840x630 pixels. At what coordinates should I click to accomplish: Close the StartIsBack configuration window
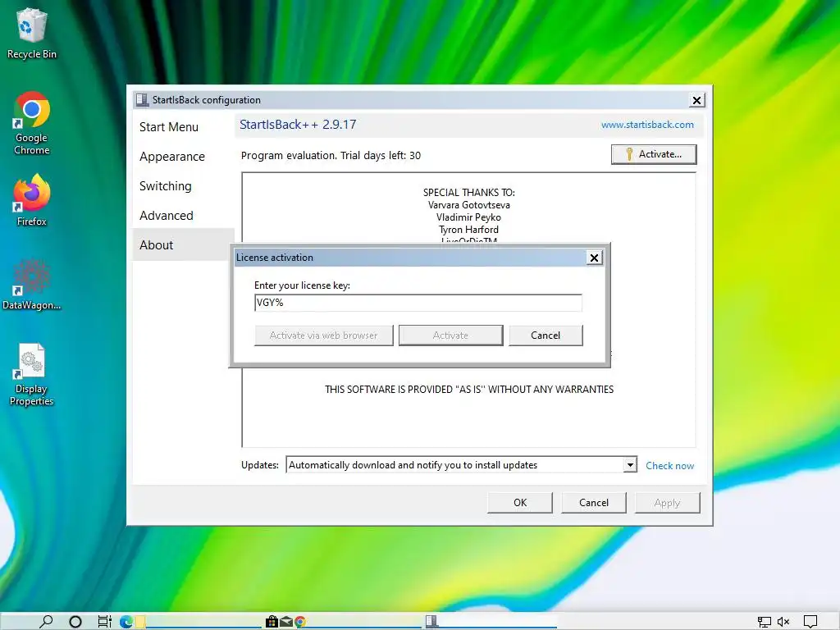pyautogui.click(x=696, y=100)
